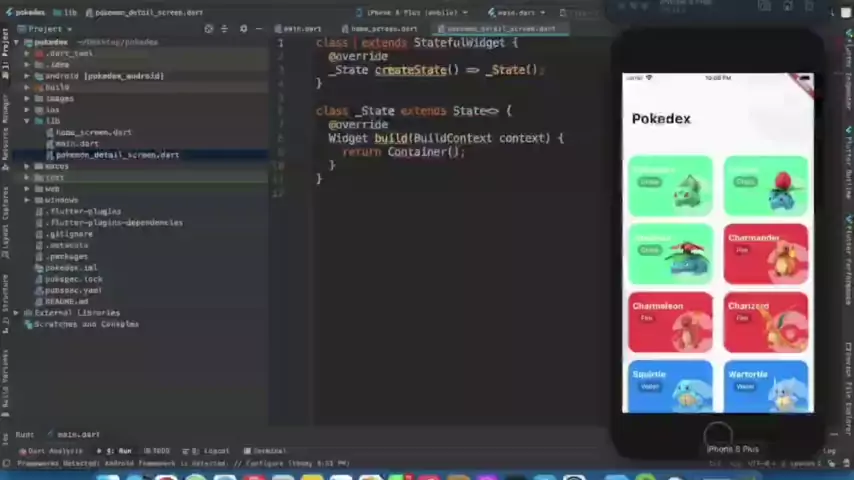The image size is (854, 480).
Task: Tap the Squirtle card in the simulator
Action: tap(670, 386)
